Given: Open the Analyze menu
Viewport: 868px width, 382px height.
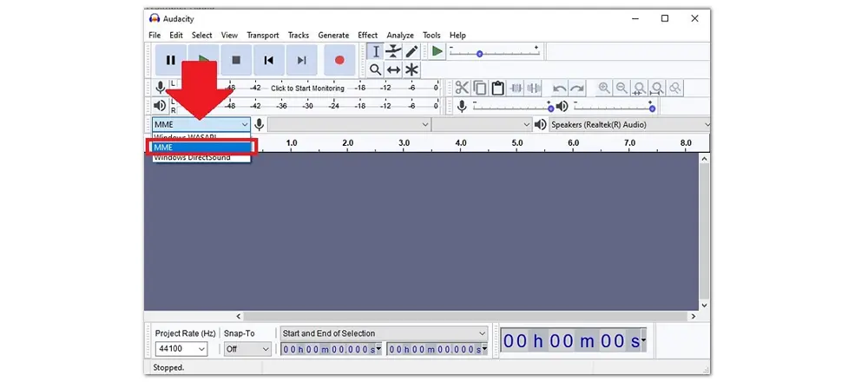Looking at the screenshot, I should click(400, 35).
